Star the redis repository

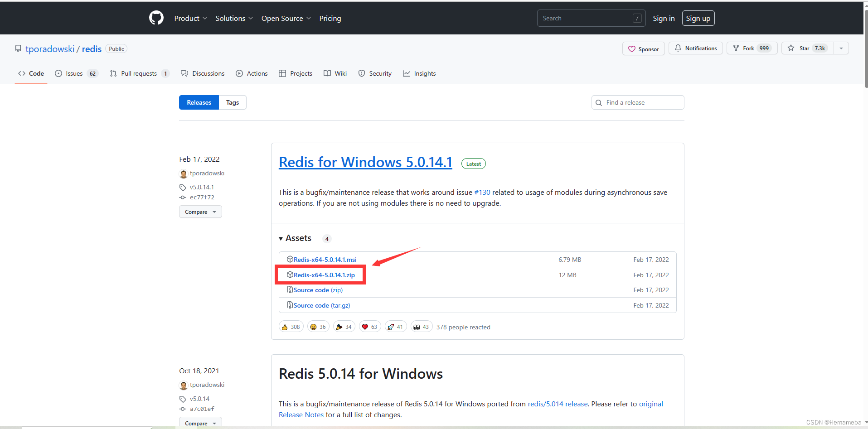(x=807, y=48)
